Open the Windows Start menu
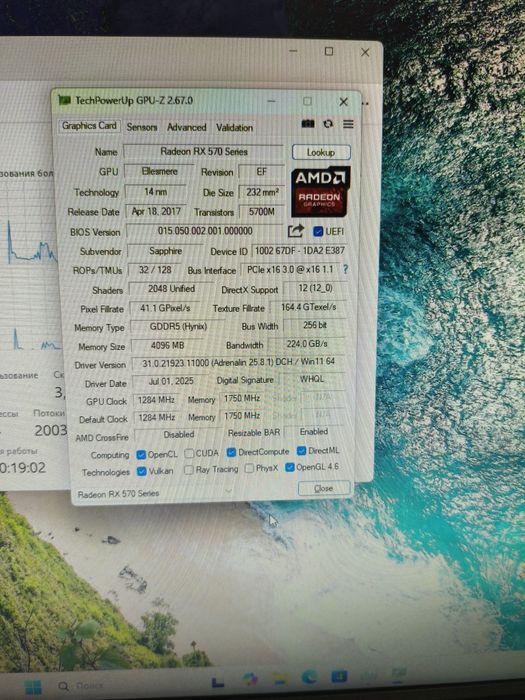Image resolution: width=525 pixels, height=700 pixels. click(x=33, y=687)
